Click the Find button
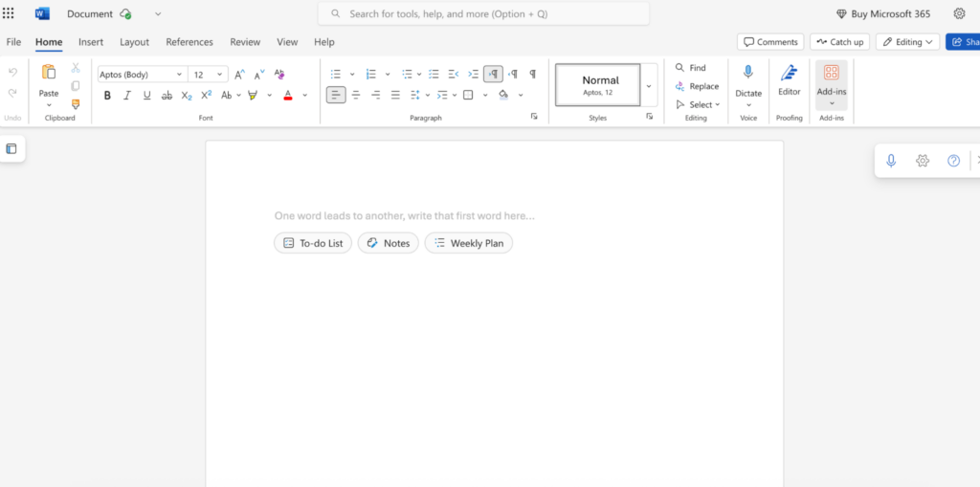Image resolution: width=980 pixels, height=487 pixels. point(691,68)
